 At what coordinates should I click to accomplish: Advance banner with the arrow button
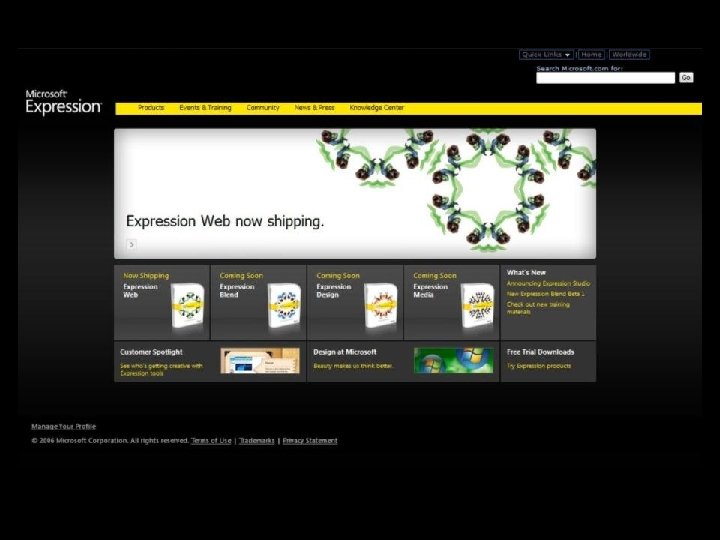coord(131,244)
